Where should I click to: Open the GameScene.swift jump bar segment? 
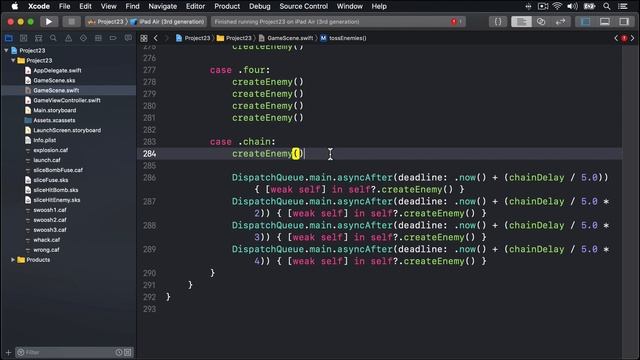(286, 38)
